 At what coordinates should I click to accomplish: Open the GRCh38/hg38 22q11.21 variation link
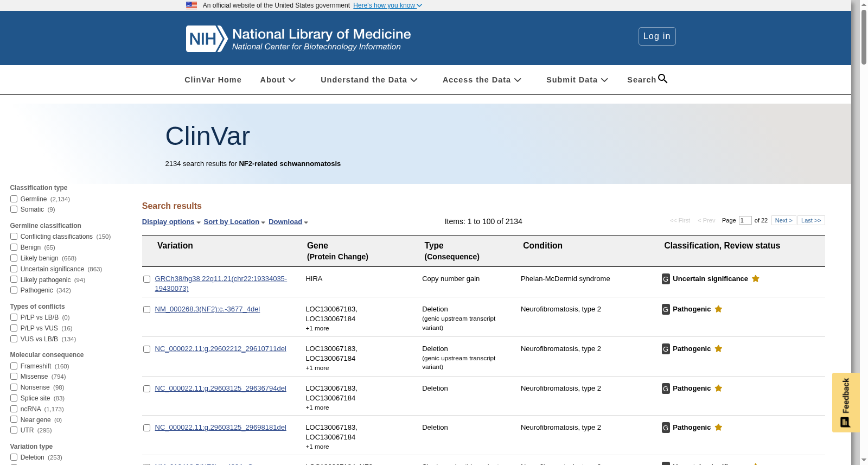(x=221, y=284)
